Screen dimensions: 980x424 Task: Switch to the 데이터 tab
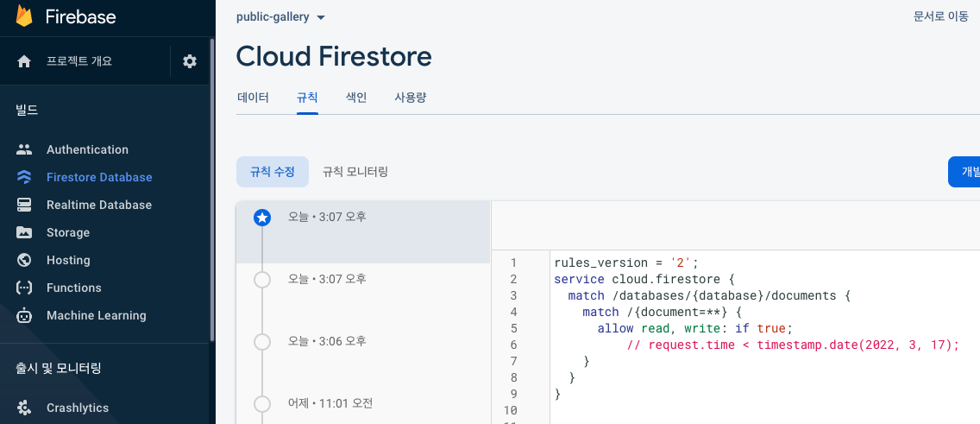(253, 98)
